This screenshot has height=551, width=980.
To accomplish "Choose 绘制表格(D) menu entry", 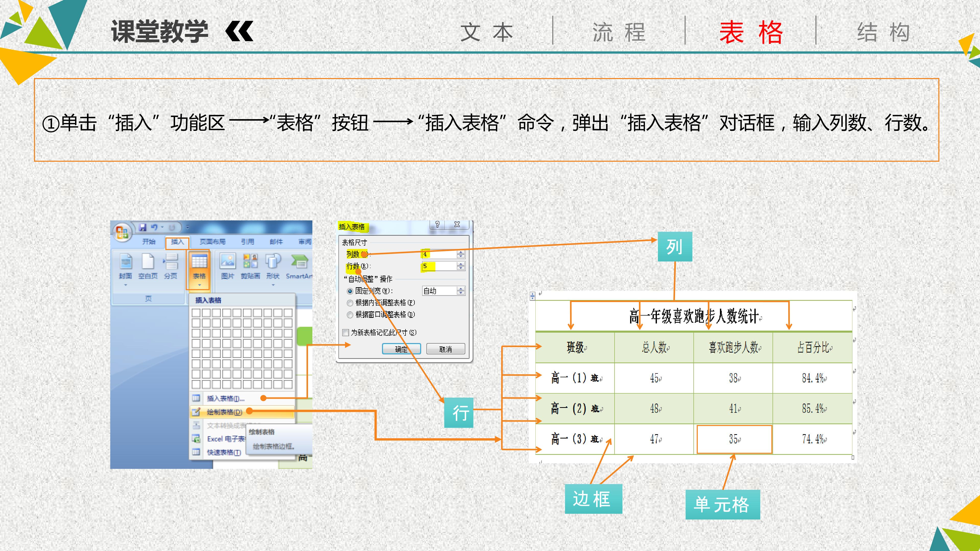I will click(x=242, y=412).
